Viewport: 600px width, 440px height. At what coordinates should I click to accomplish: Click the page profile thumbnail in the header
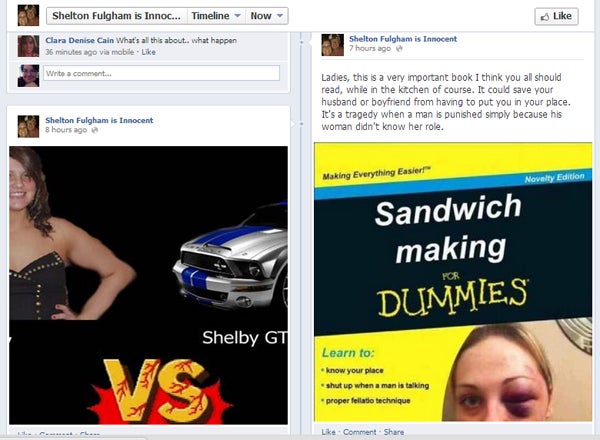[x=28, y=16]
